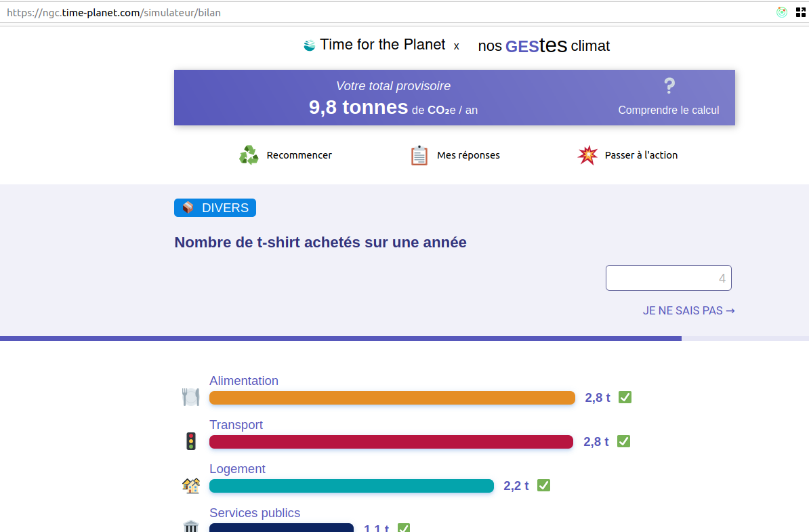Click the 2,8 t Transport value

pyautogui.click(x=596, y=442)
